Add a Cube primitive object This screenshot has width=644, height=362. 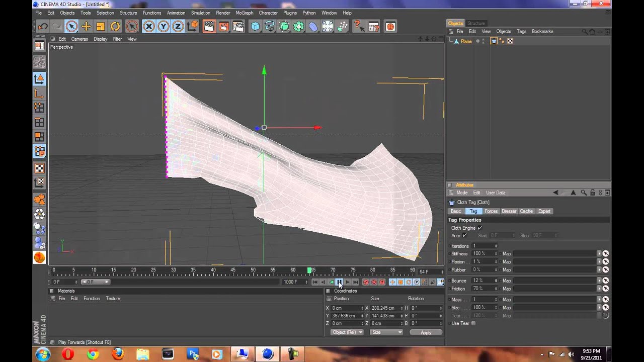255,27
